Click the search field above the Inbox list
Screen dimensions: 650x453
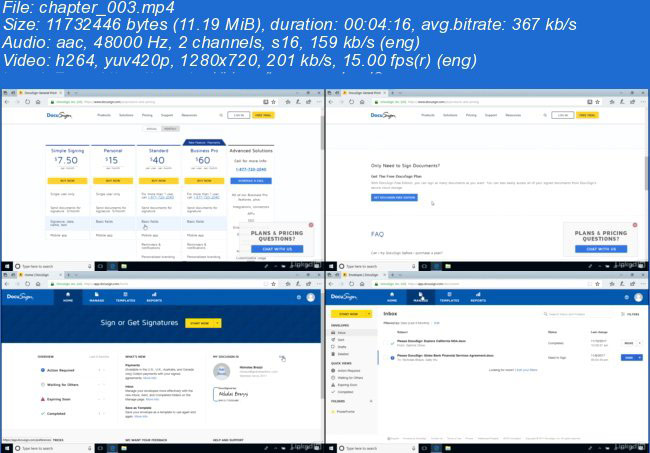pos(578,314)
